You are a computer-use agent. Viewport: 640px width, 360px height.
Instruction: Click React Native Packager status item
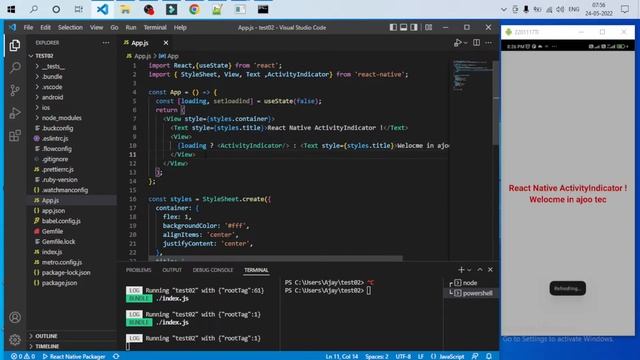73,356
